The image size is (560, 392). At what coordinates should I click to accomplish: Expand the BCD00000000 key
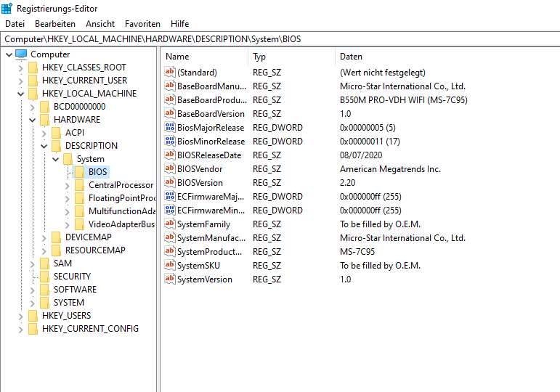tap(33, 107)
